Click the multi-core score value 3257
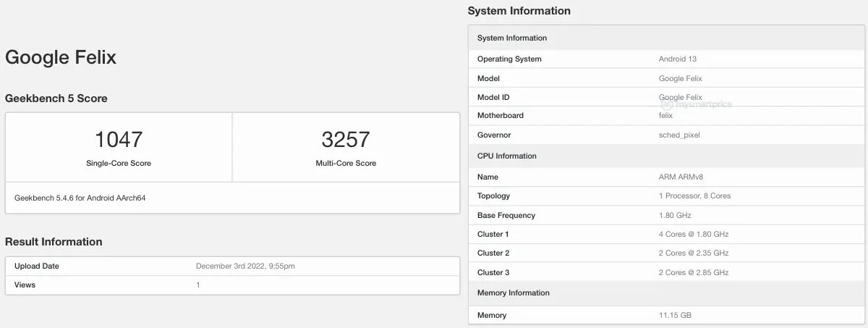The width and height of the screenshot is (868, 328). coord(346,140)
